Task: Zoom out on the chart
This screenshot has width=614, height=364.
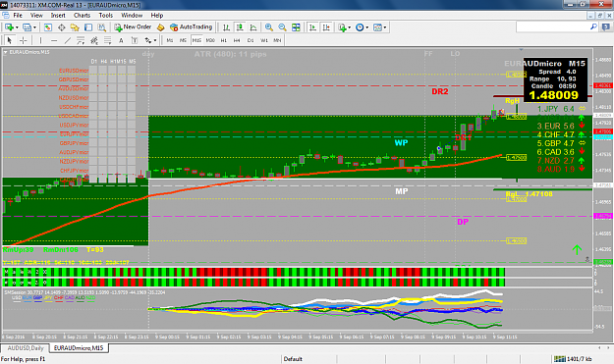Action: point(282,27)
